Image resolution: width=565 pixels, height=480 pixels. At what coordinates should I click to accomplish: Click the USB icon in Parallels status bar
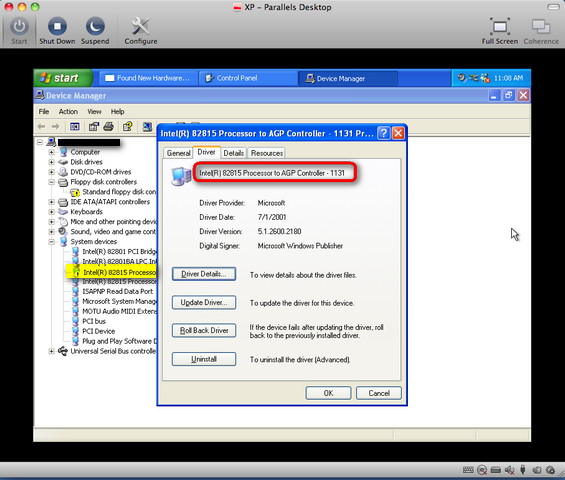(x=523, y=470)
